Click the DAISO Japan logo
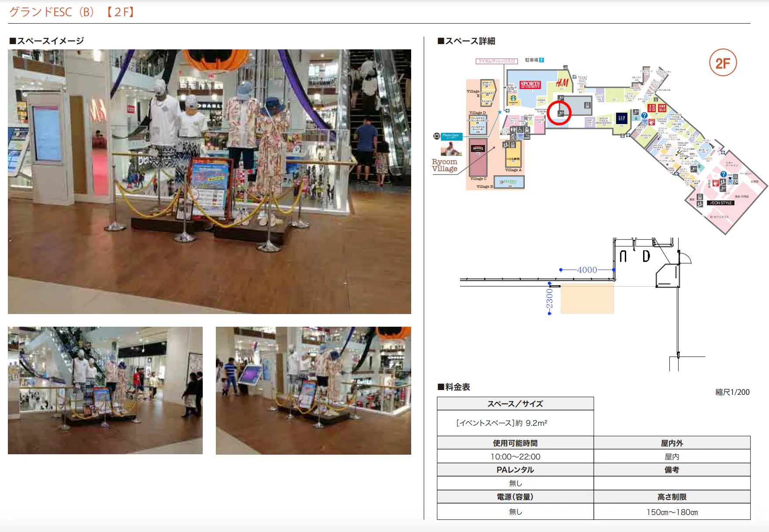This screenshot has height=532, width=769. tap(509, 182)
